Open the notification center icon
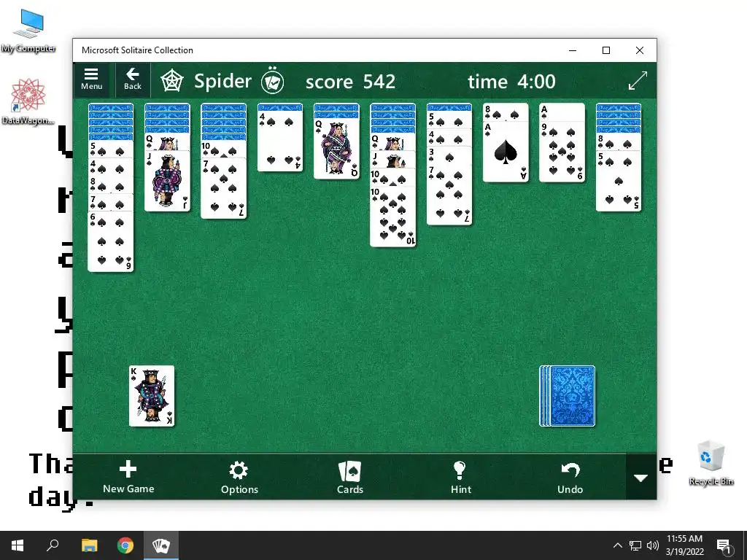Image resolution: width=747 pixels, height=560 pixels. click(x=724, y=545)
